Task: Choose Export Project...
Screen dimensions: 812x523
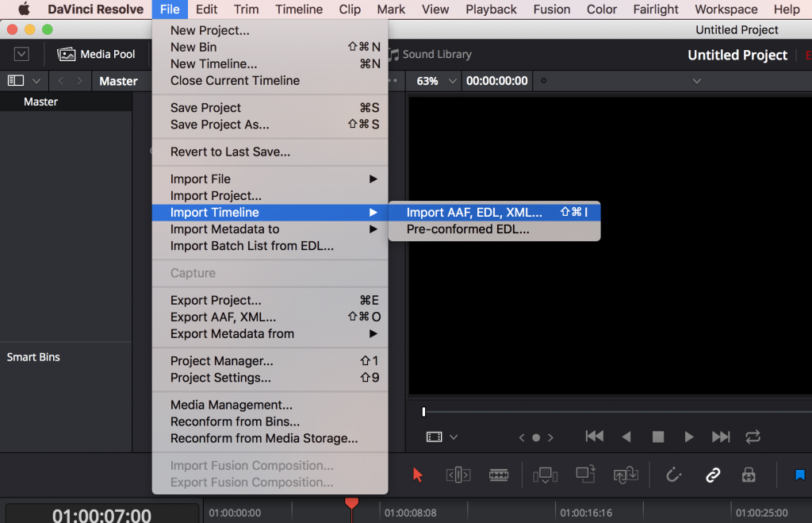Action: click(270, 300)
